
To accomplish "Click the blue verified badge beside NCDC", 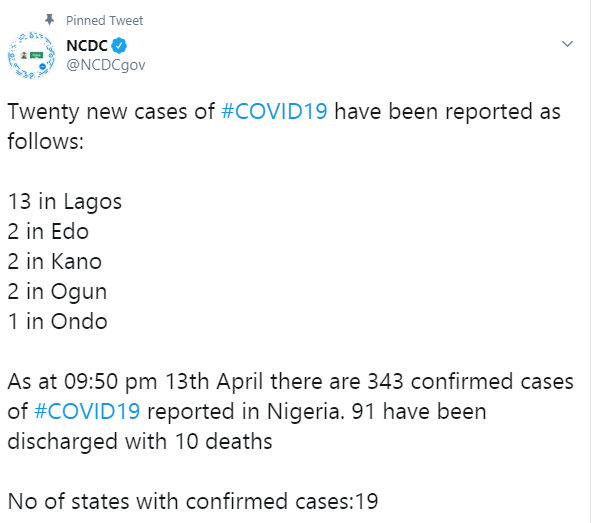I will point(119,46).
